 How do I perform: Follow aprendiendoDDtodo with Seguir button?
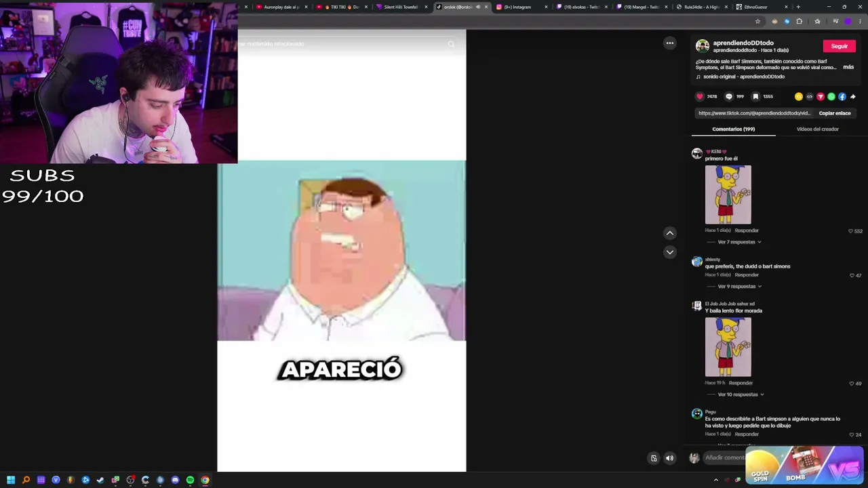(x=840, y=46)
